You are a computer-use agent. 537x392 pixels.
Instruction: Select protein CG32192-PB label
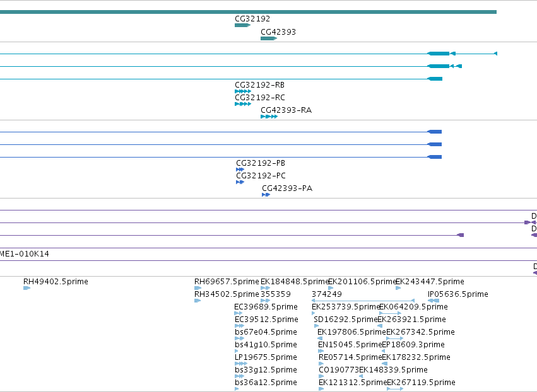[x=261, y=163]
